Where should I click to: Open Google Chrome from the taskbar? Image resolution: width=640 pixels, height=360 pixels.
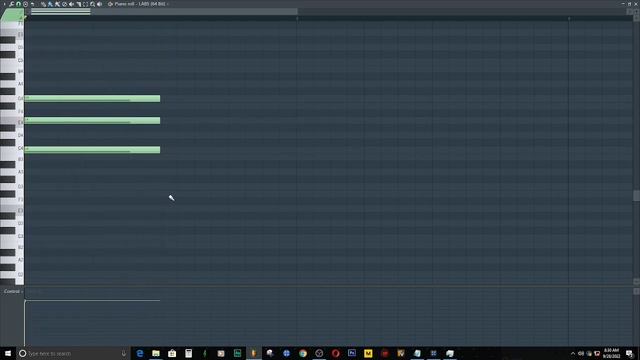[303, 353]
